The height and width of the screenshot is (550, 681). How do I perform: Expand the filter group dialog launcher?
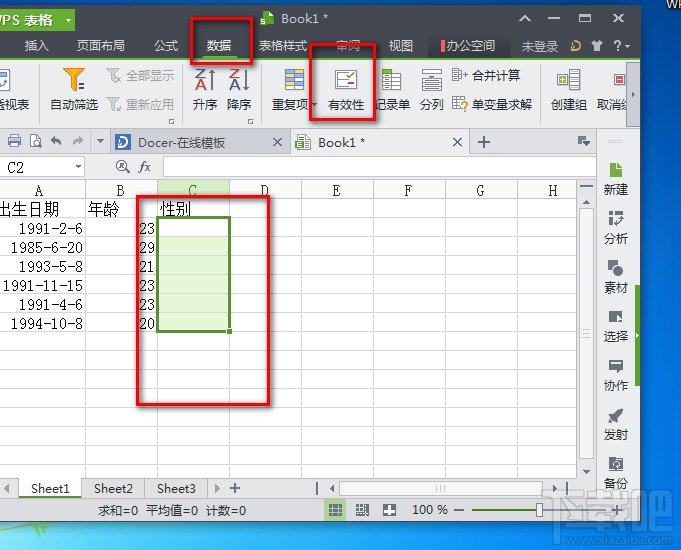[x=172, y=122]
